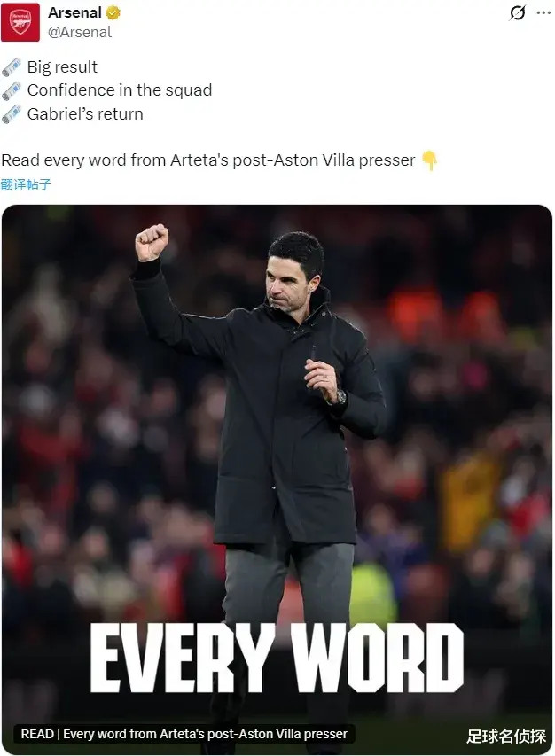Click the READ | Every word caption bar
The height and width of the screenshot is (756, 555).
coord(184,734)
